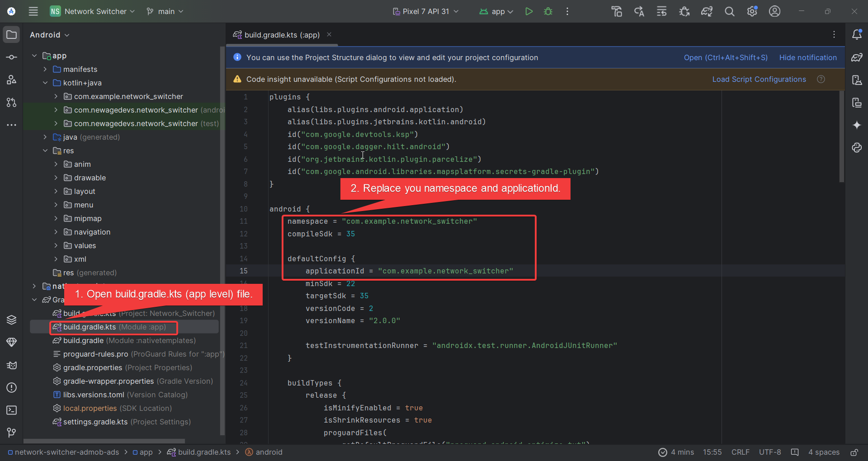Open Search Everywhere with the magnifier icon
Screen dimensions: 868x461
(x=729, y=11)
